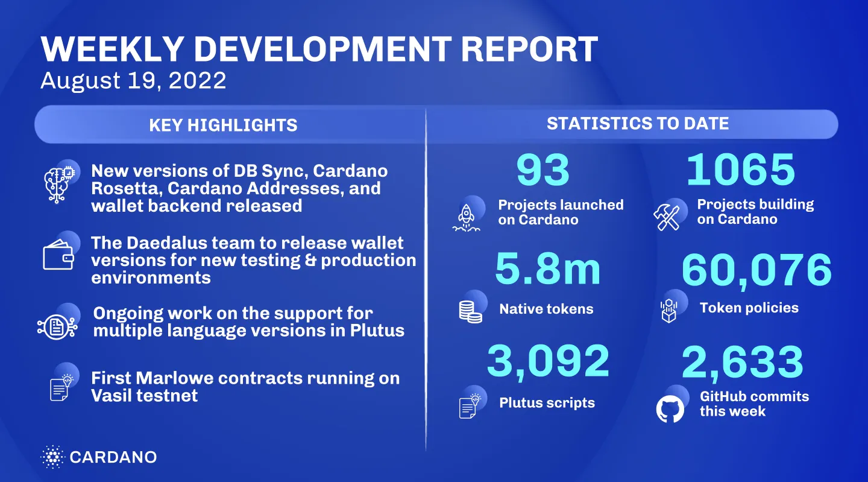Click the 5.8m value

pyautogui.click(x=547, y=270)
